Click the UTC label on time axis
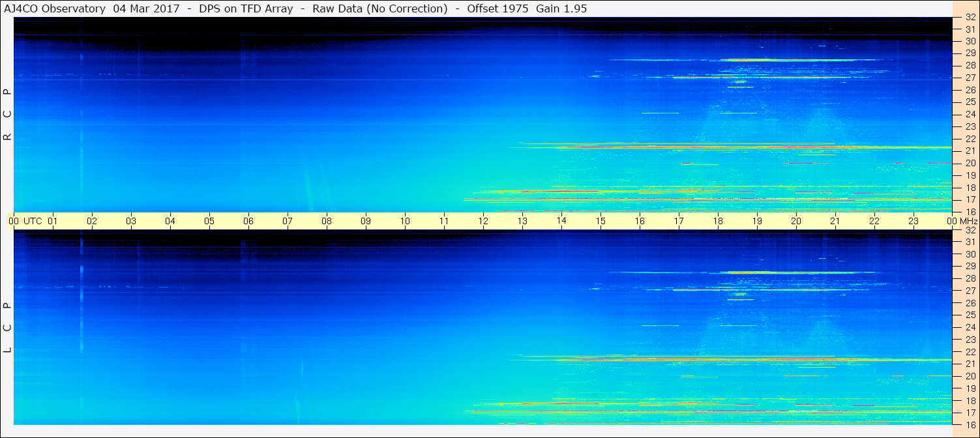980x438 pixels. click(x=33, y=221)
